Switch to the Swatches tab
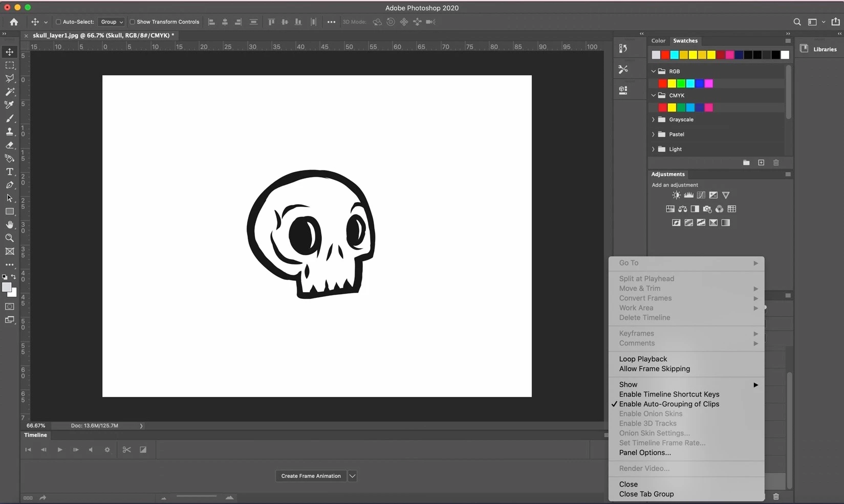The width and height of the screenshot is (844, 504). pos(685,41)
